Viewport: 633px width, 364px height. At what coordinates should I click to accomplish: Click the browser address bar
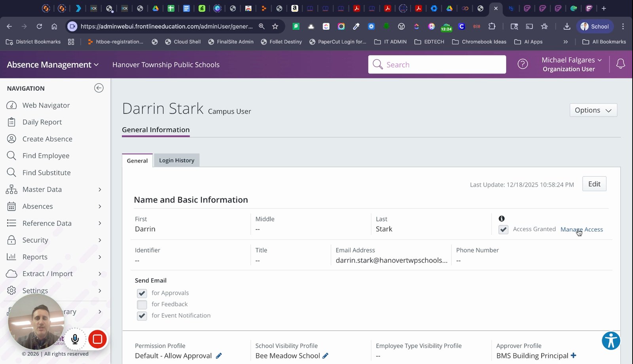166,27
